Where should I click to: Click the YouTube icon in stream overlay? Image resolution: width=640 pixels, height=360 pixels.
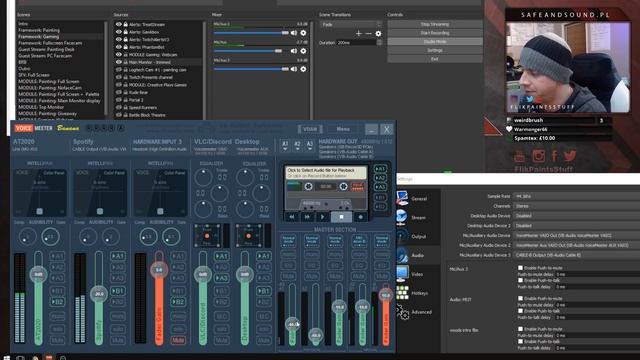(x=520, y=156)
